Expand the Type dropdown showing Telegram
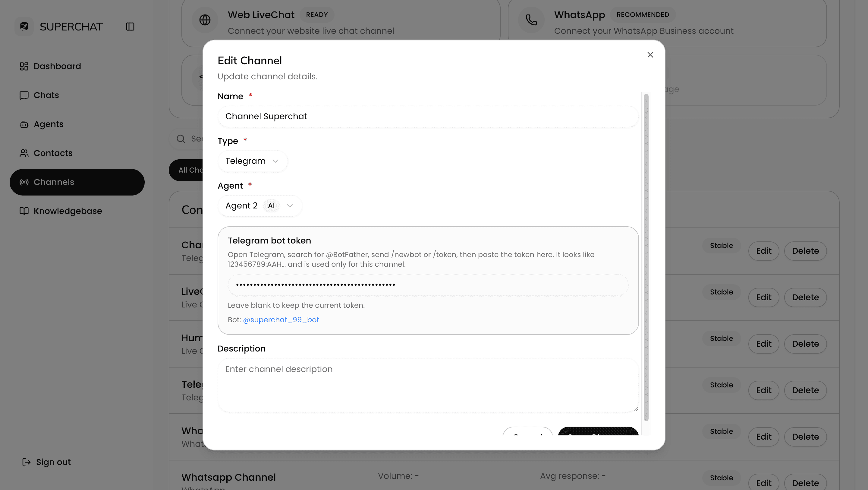868x490 pixels. [252, 161]
